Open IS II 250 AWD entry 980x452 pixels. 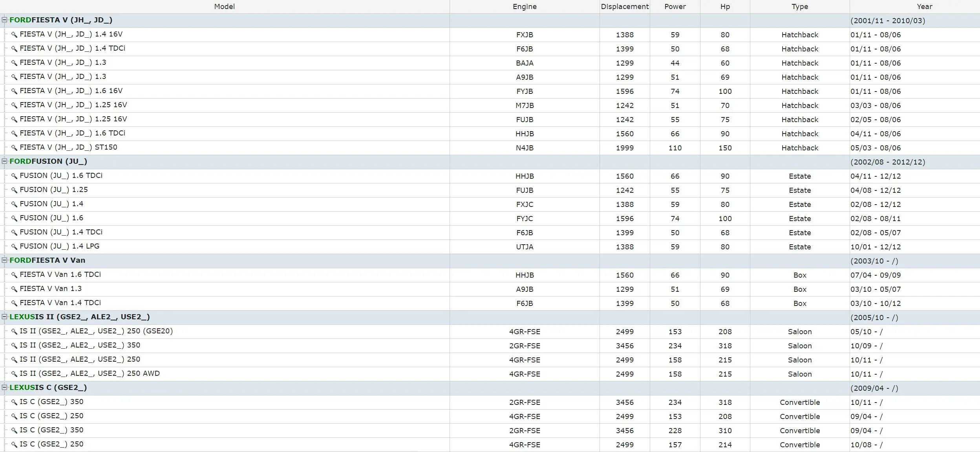(90, 373)
